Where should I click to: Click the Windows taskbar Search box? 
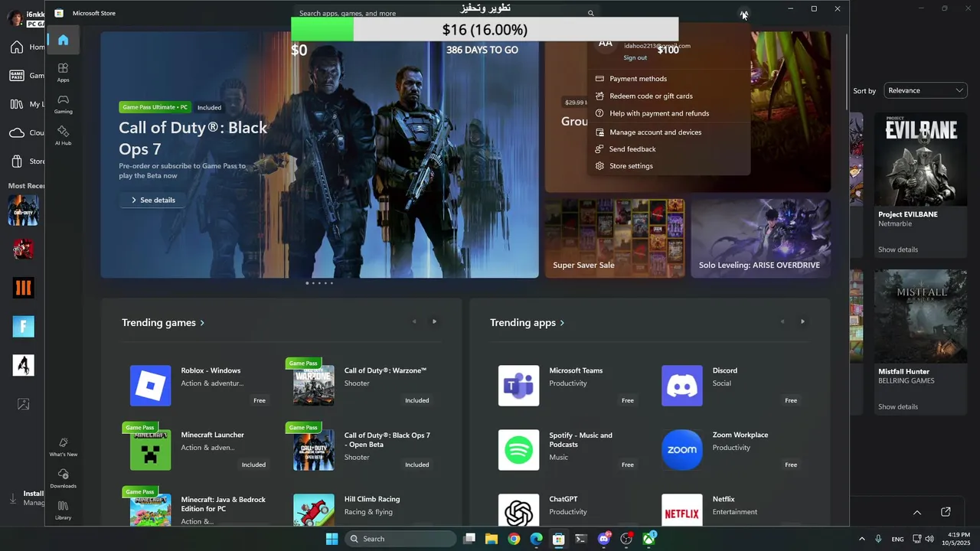pyautogui.click(x=400, y=539)
